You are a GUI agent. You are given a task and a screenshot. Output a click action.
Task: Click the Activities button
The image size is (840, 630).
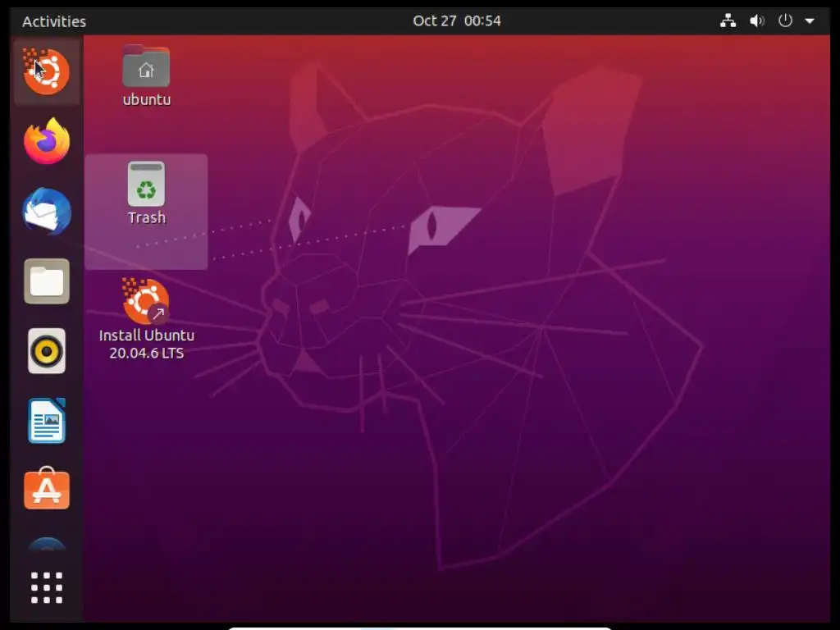(54, 21)
